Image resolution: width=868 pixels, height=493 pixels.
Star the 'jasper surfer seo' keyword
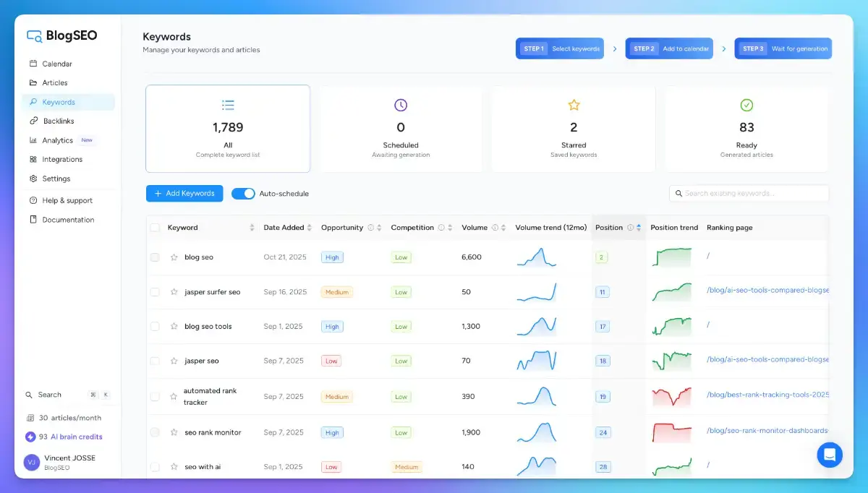tap(174, 292)
